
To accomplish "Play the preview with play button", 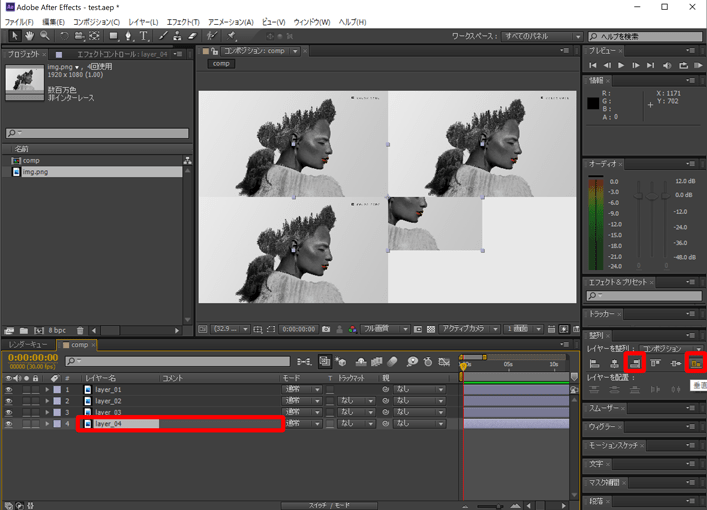I will (x=621, y=65).
